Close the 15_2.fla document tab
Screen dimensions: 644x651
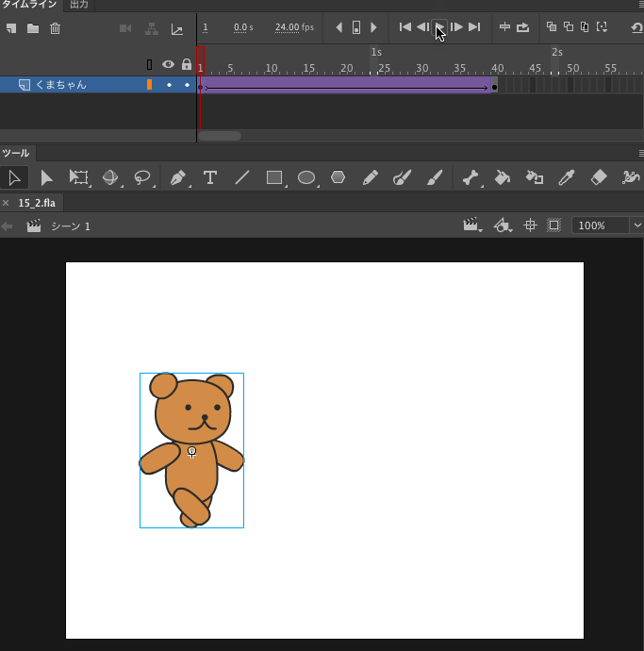click(6, 203)
